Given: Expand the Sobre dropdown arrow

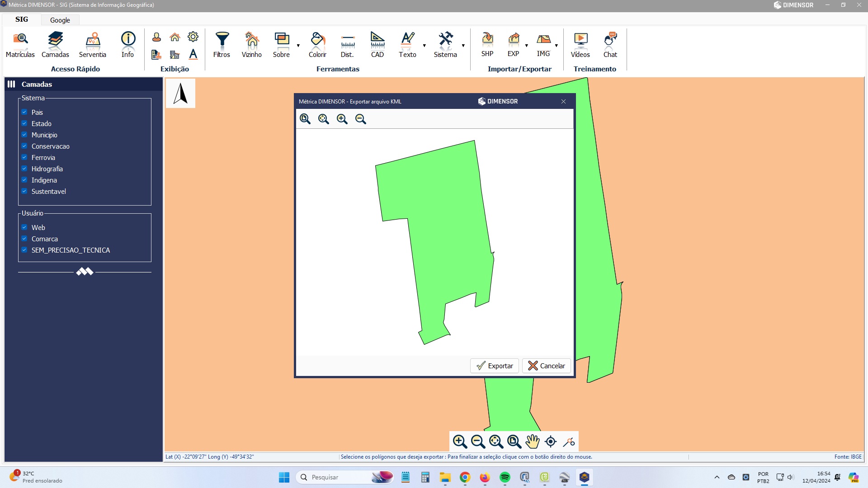Looking at the screenshot, I should tap(298, 45).
